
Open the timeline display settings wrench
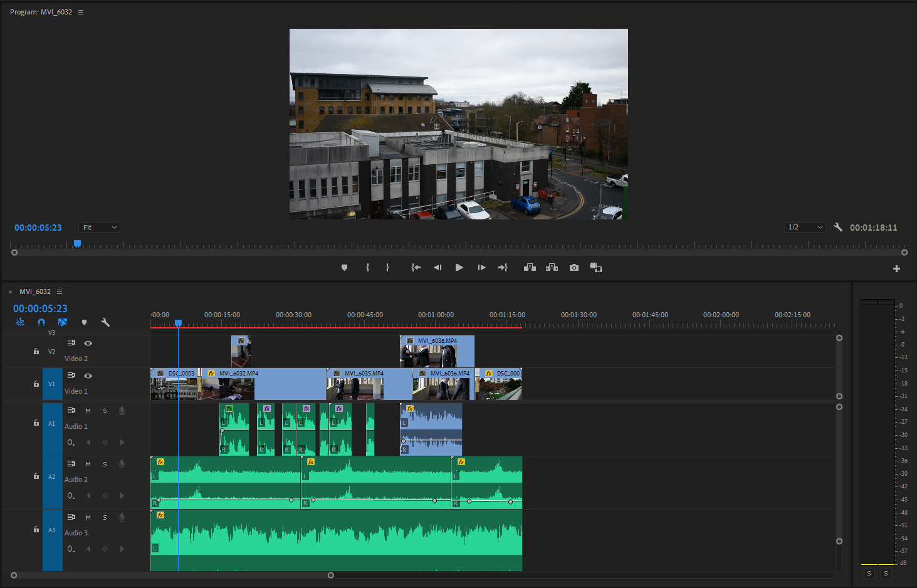pos(105,322)
